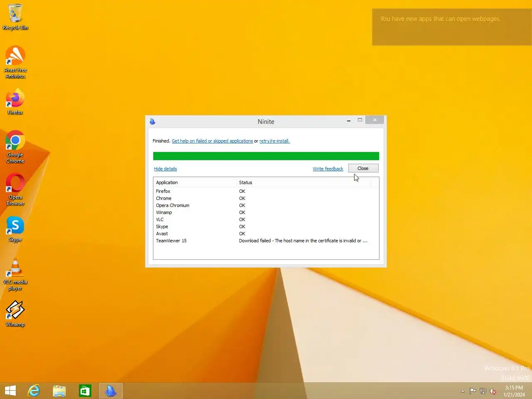Image resolution: width=532 pixels, height=399 pixels.
Task: Select the Google Chrome desktop shortcut
Action: 15,147
